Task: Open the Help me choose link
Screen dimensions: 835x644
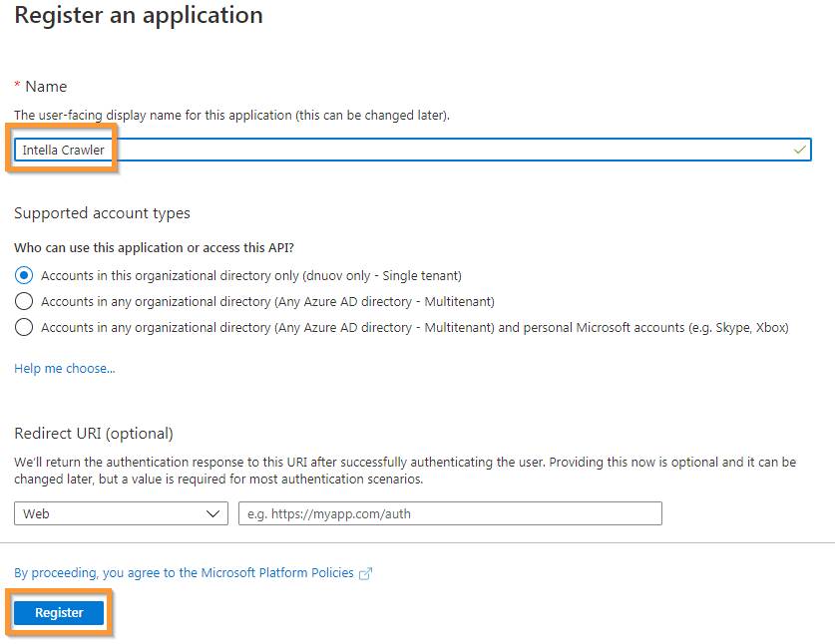Action: [65, 368]
